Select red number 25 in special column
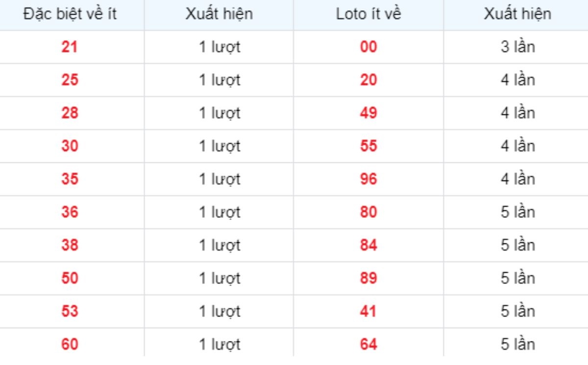 70,80
